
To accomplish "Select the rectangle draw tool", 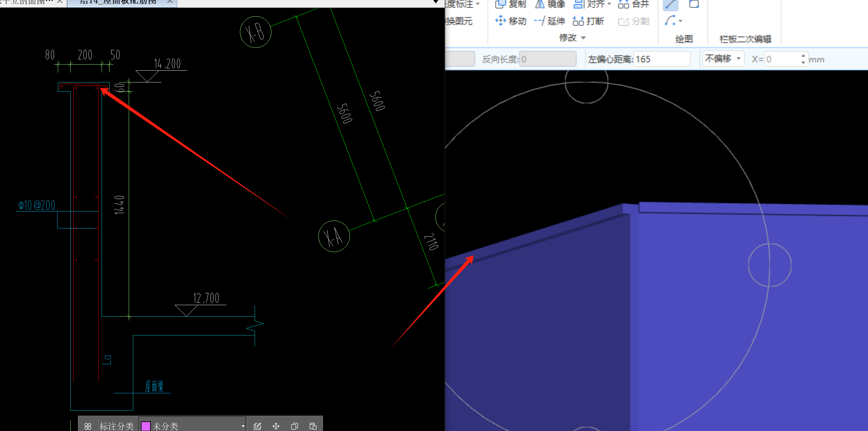I will [x=694, y=4].
